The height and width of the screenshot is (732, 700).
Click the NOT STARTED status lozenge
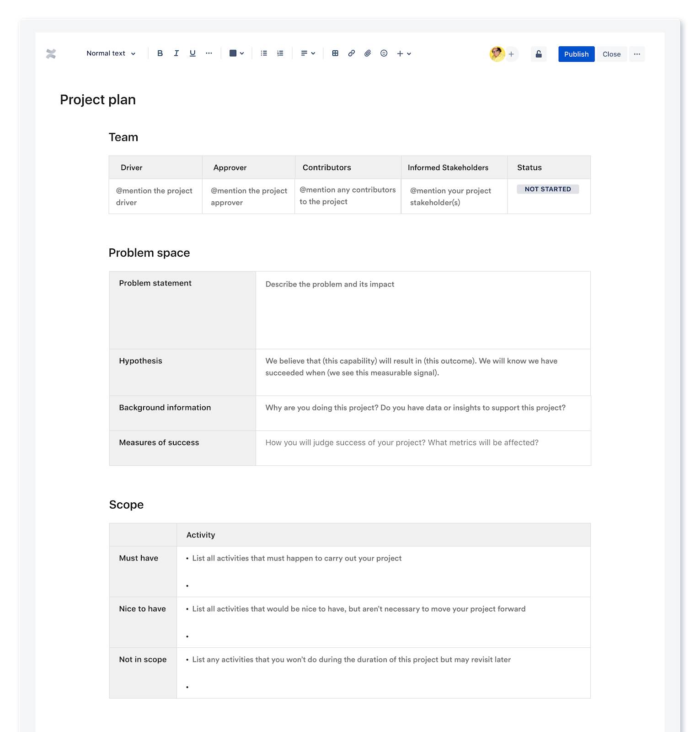coord(548,189)
